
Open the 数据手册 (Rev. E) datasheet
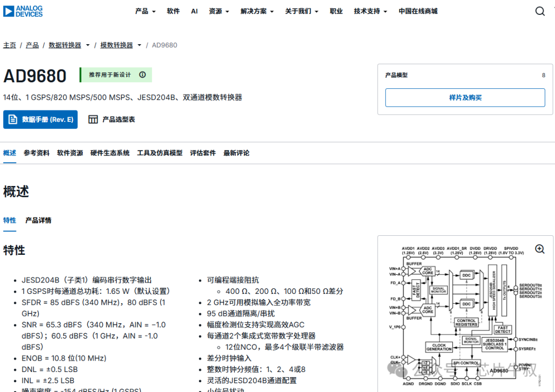(x=41, y=120)
